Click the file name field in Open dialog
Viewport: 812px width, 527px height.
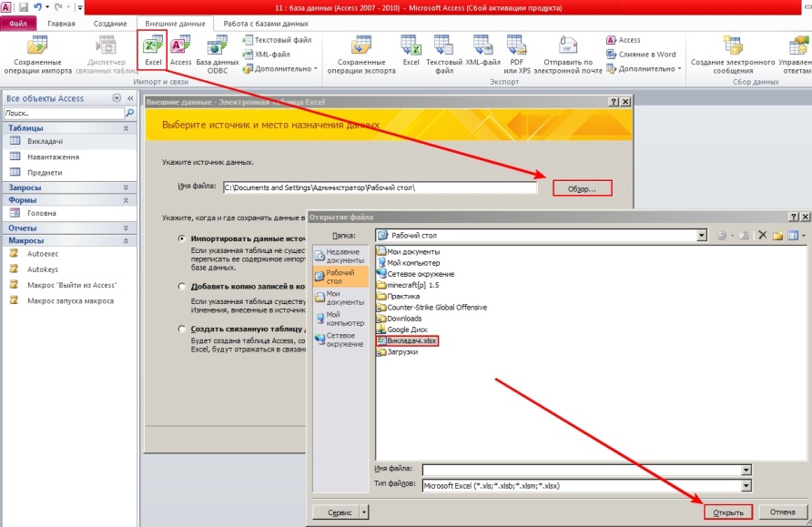point(582,470)
